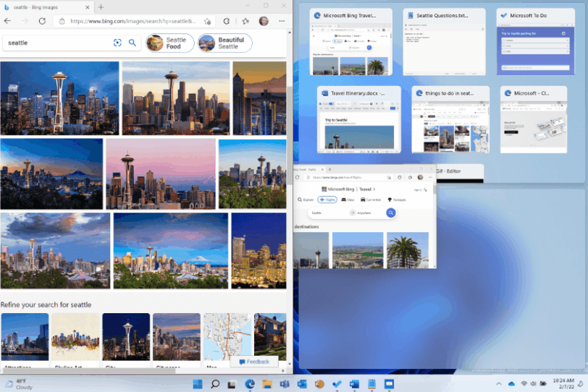Click the blue flight search button in Travel window
This screenshot has height=392, width=588.
391,213
